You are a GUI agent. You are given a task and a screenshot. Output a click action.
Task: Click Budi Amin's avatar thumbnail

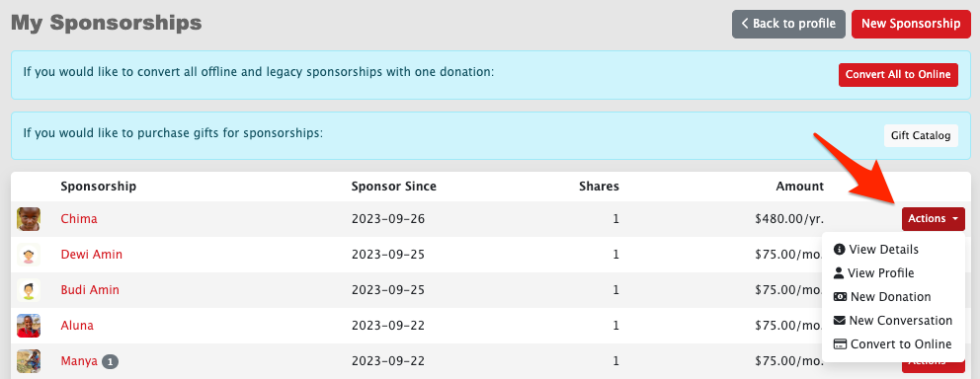[x=29, y=290]
